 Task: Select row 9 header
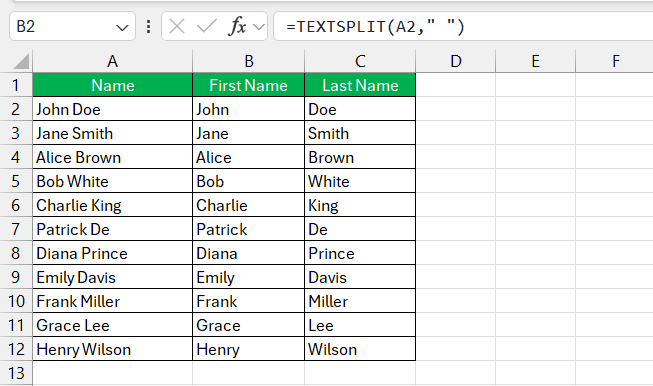point(16,277)
